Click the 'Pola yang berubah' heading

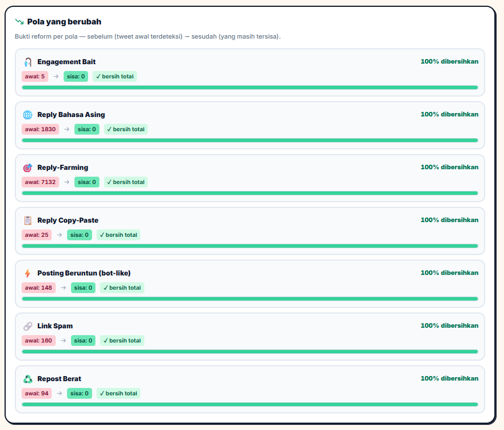click(x=64, y=22)
